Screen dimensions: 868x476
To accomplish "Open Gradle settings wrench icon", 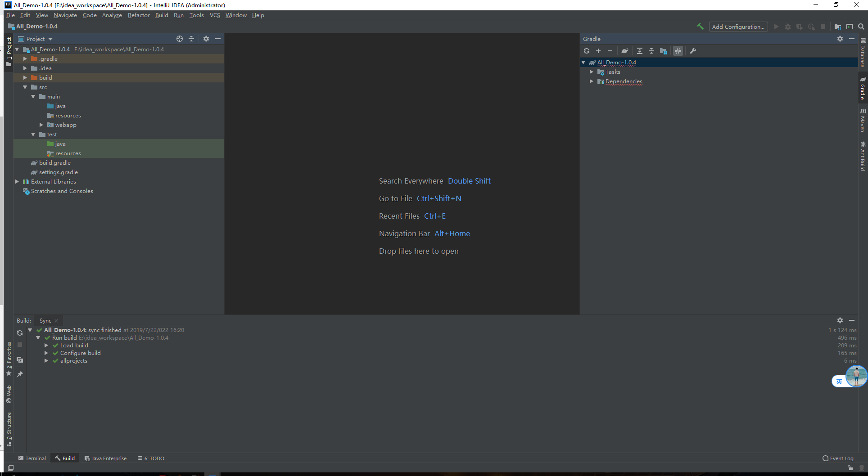I will pos(693,51).
